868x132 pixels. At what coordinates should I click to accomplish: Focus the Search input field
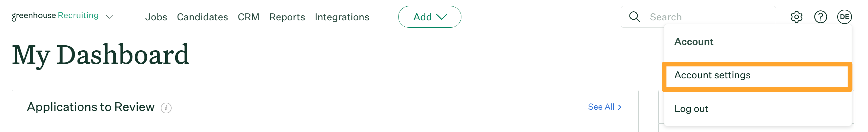coord(698,17)
